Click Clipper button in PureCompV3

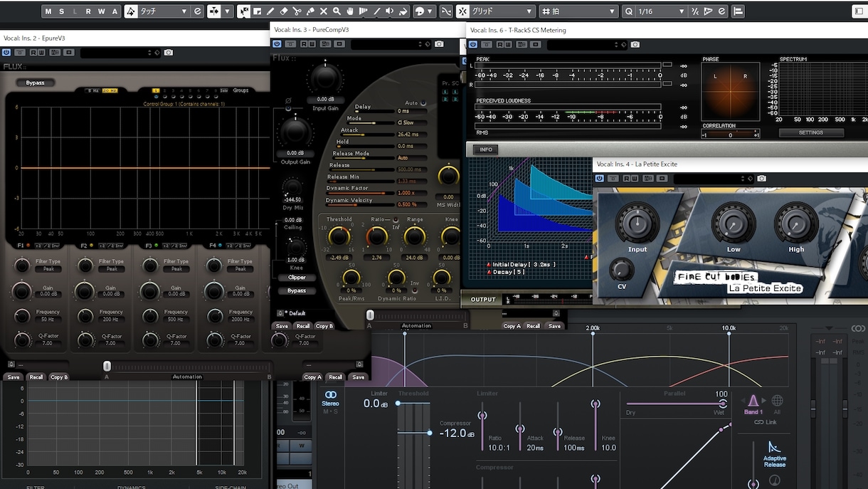[297, 278]
